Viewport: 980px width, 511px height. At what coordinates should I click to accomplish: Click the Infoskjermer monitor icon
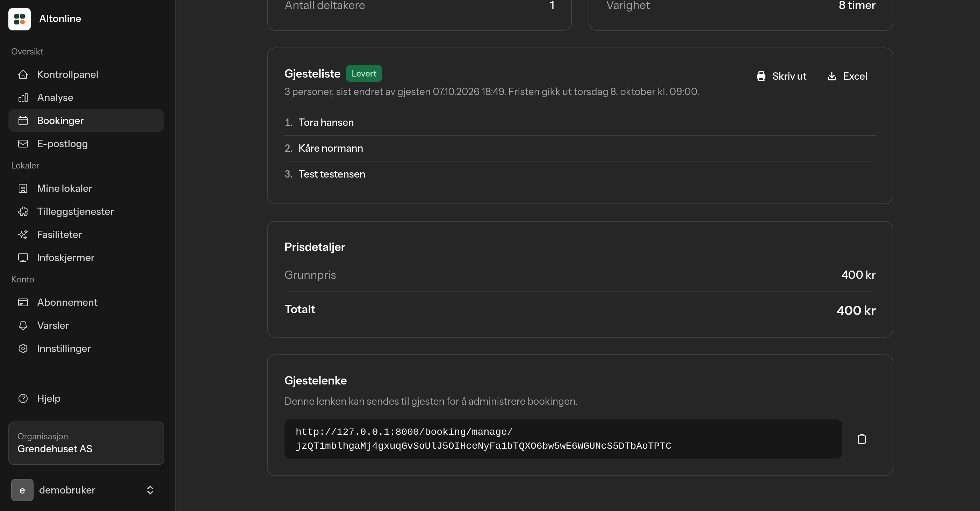pos(23,258)
